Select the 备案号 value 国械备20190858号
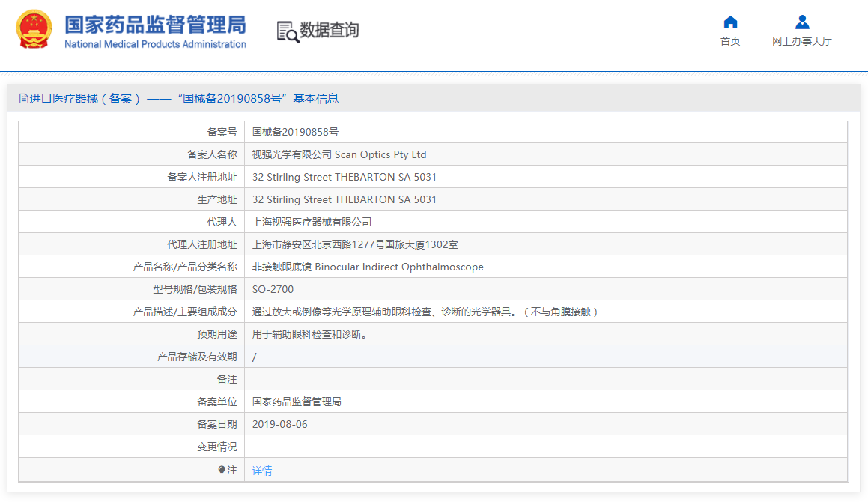The width and height of the screenshot is (868, 502). click(295, 132)
